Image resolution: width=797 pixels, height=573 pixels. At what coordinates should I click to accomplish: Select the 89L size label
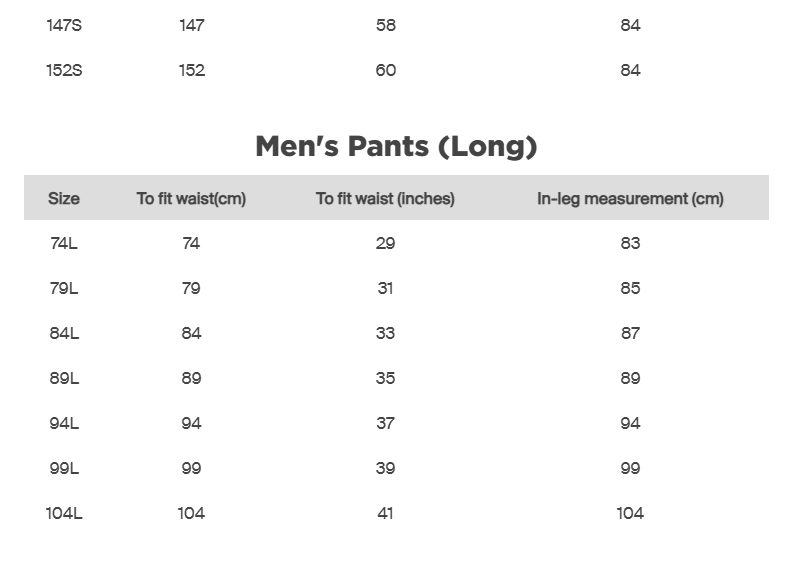(x=64, y=378)
